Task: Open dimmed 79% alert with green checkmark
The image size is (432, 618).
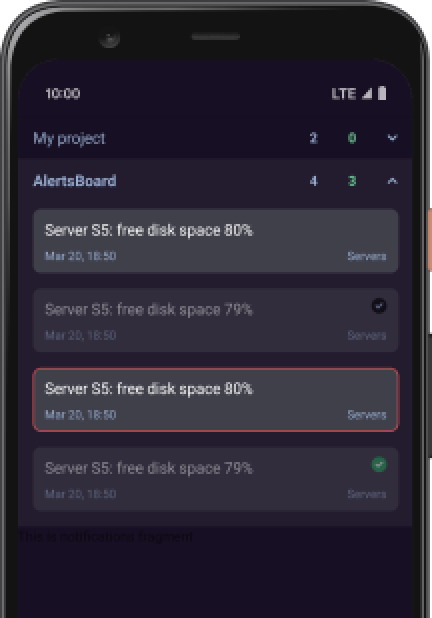Action: pos(216,479)
